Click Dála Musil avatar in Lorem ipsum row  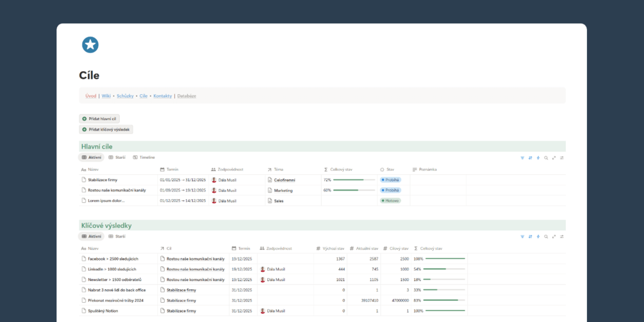pyautogui.click(x=214, y=200)
